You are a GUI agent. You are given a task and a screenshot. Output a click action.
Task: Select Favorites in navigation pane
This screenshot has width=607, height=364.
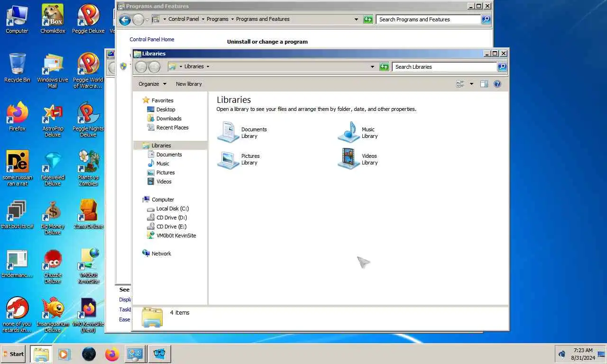162,100
